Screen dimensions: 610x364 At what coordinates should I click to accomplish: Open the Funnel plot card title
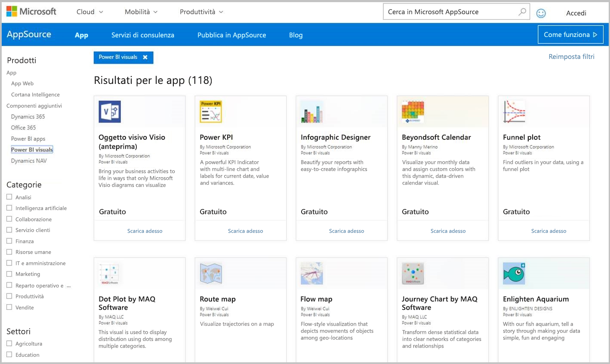click(x=522, y=137)
